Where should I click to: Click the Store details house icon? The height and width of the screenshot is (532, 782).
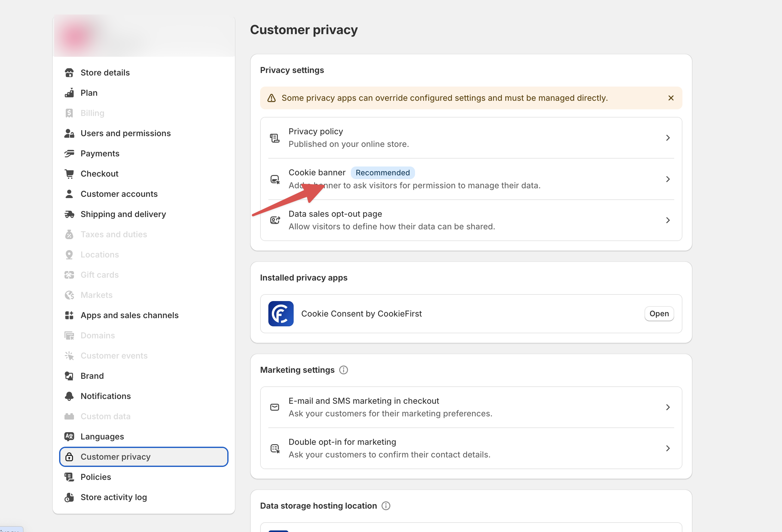[69, 72]
